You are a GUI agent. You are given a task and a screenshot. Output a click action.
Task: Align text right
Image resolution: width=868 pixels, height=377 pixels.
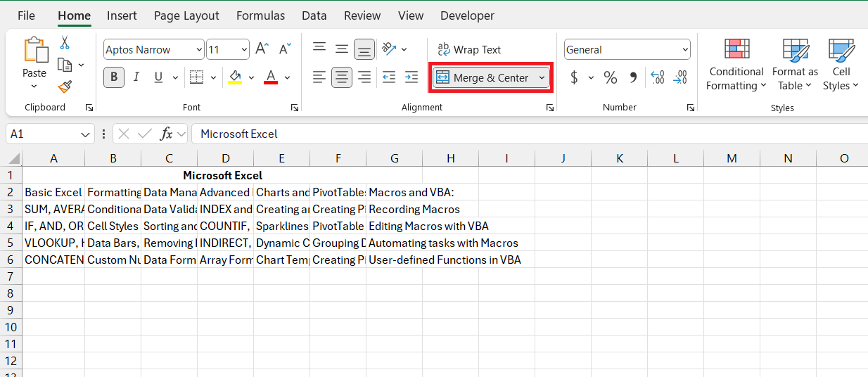point(364,77)
